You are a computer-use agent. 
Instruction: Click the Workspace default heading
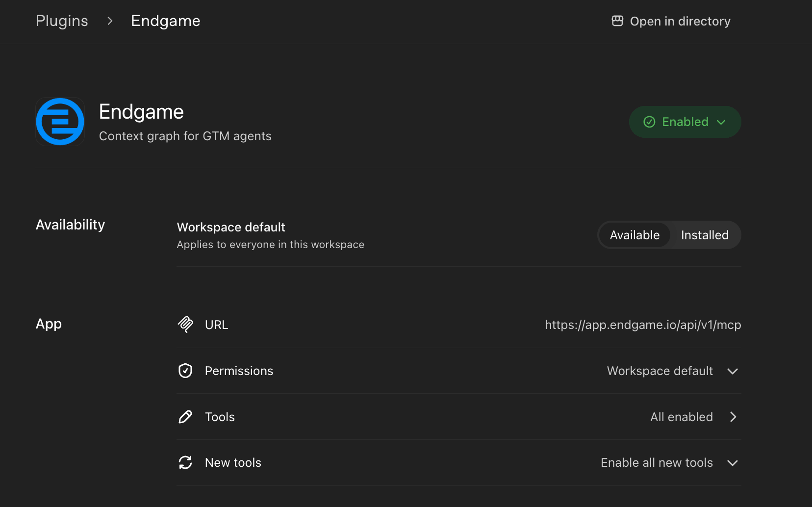point(231,227)
